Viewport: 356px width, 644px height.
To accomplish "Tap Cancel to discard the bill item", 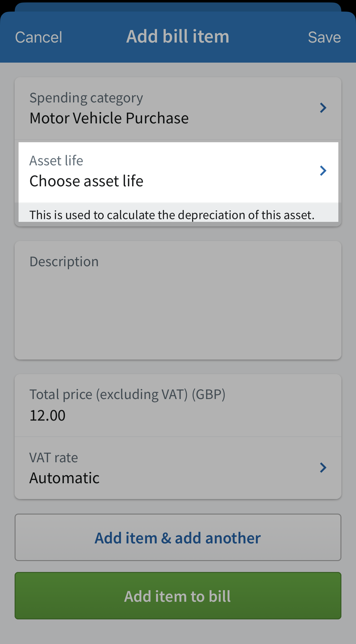I will click(x=38, y=37).
